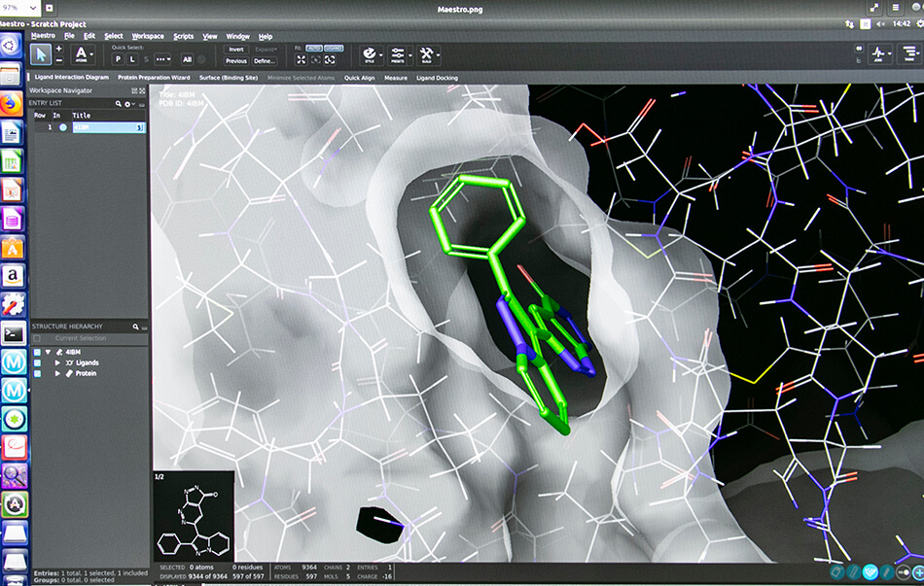
Task: Quick select protein with the P button
Action: point(118,59)
